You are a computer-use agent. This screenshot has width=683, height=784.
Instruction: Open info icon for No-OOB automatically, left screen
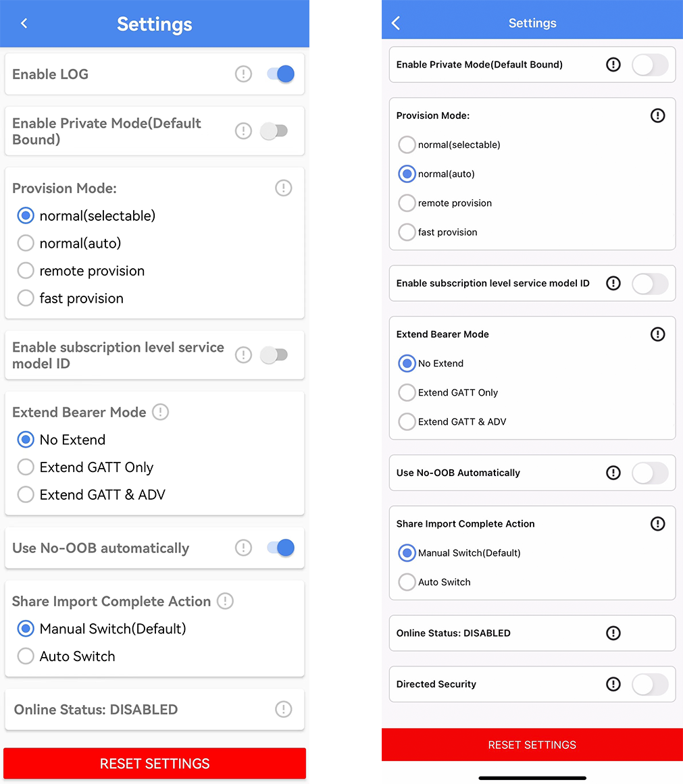point(243,548)
